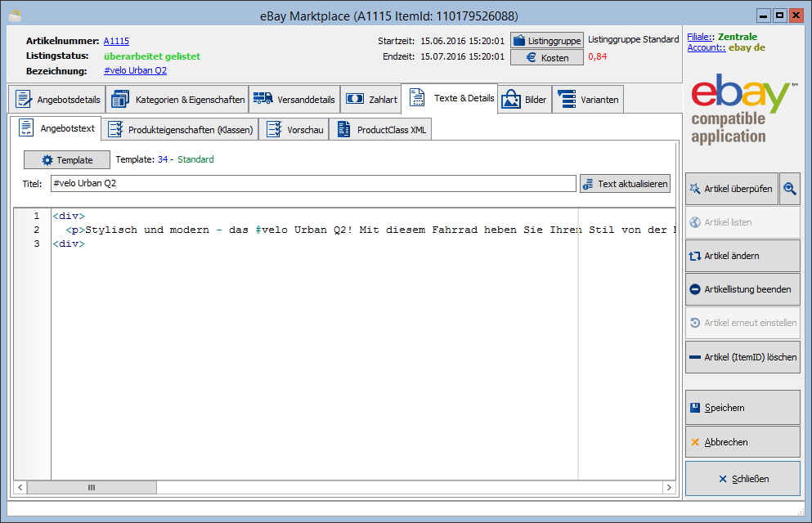
Task: Click the Artikel ändern button
Action: tap(742, 256)
